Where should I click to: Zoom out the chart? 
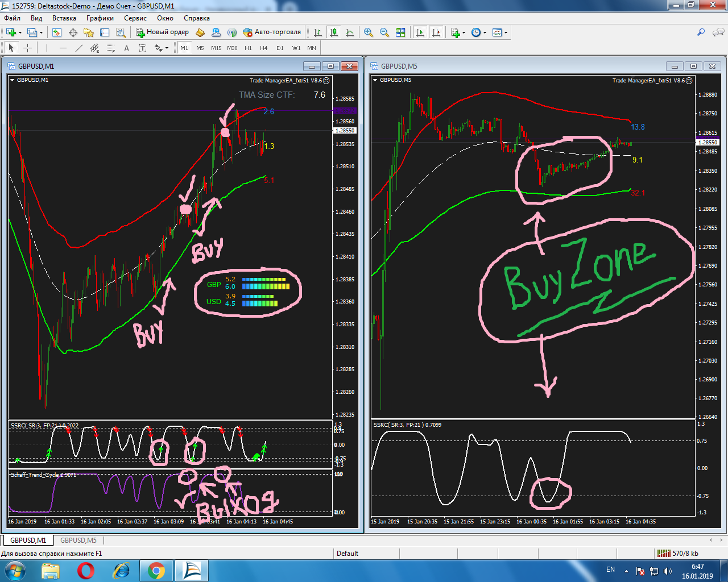(x=384, y=32)
